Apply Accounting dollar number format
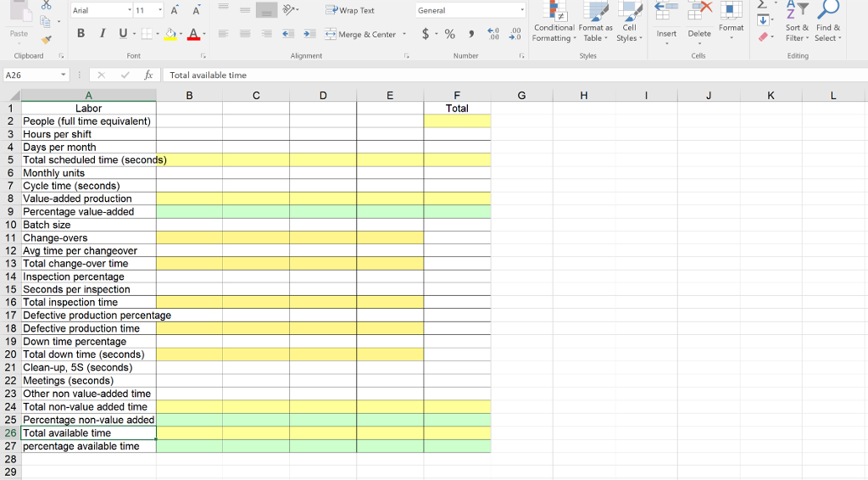The height and width of the screenshot is (480, 868). coord(426,34)
